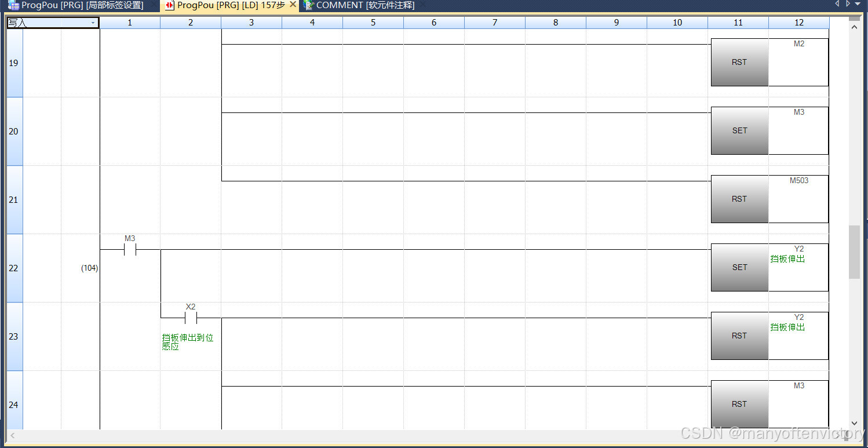Click the M2 operand label
Image resolution: width=868 pixels, height=448 pixels.
799,43
